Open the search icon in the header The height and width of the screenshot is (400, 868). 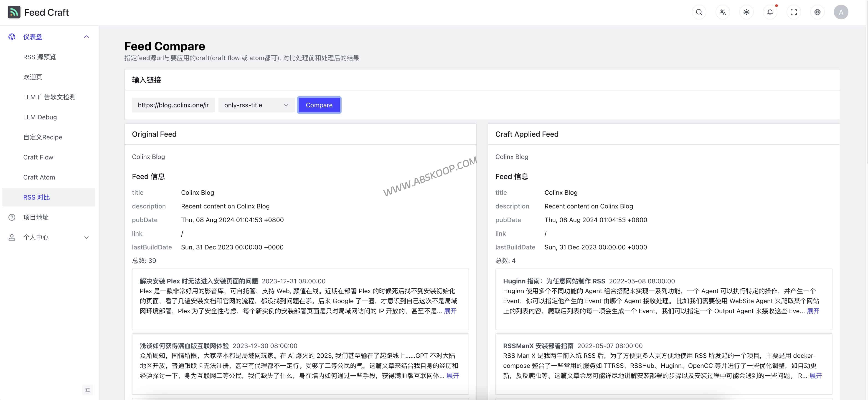click(699, 12)
